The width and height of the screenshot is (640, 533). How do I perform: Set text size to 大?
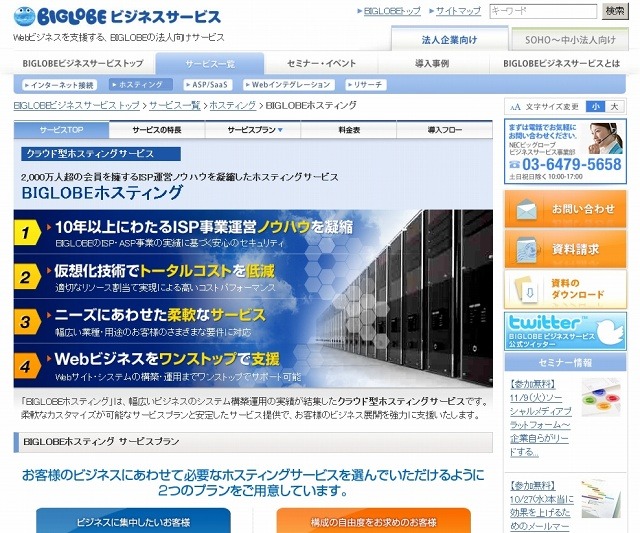pyautogui.click(x=614, y=107)
